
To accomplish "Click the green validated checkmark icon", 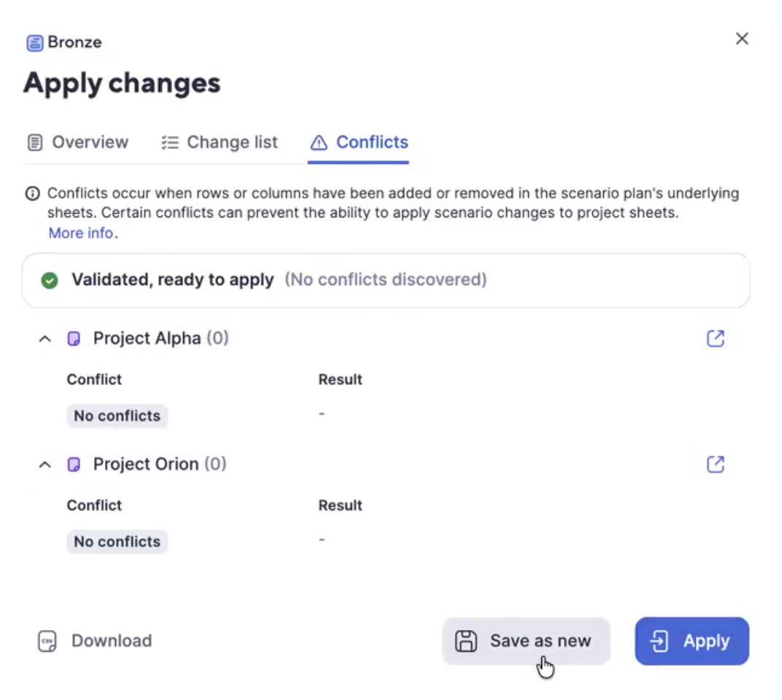I will pos(50,280).
